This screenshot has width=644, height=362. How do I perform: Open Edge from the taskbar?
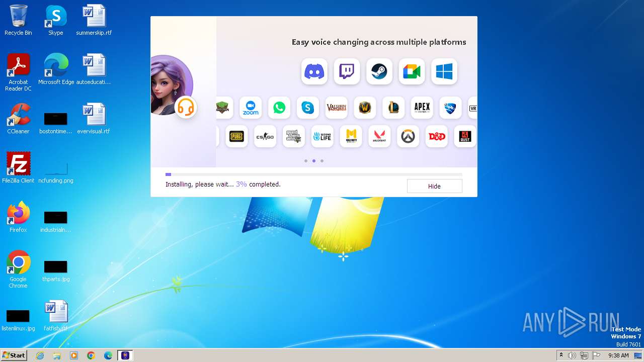[x=108, y=355]
